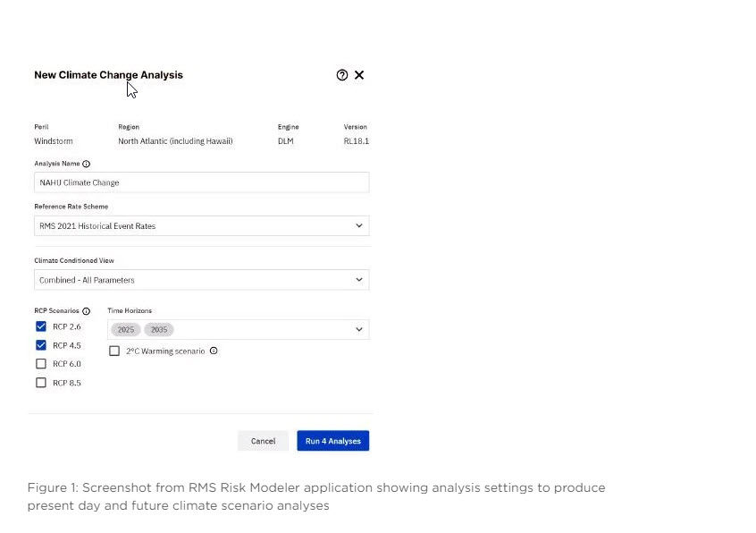Select the 2025 time horizon chip

(126, 329)
